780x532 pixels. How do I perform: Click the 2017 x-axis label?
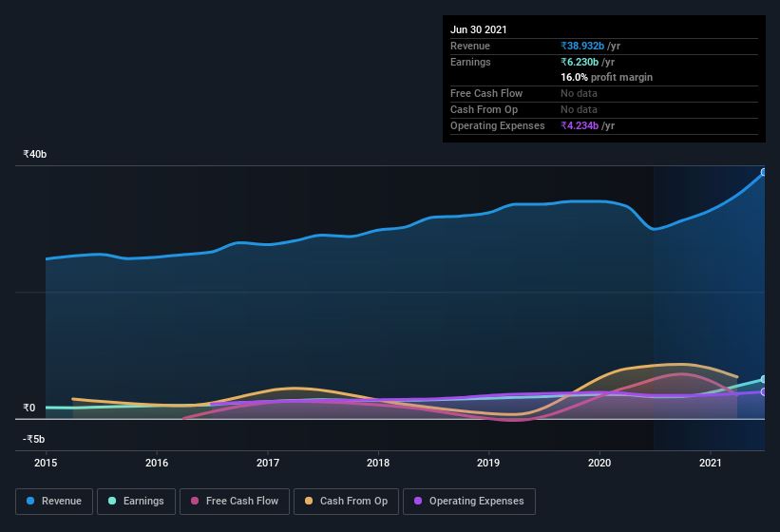click(x=268, y=463)
